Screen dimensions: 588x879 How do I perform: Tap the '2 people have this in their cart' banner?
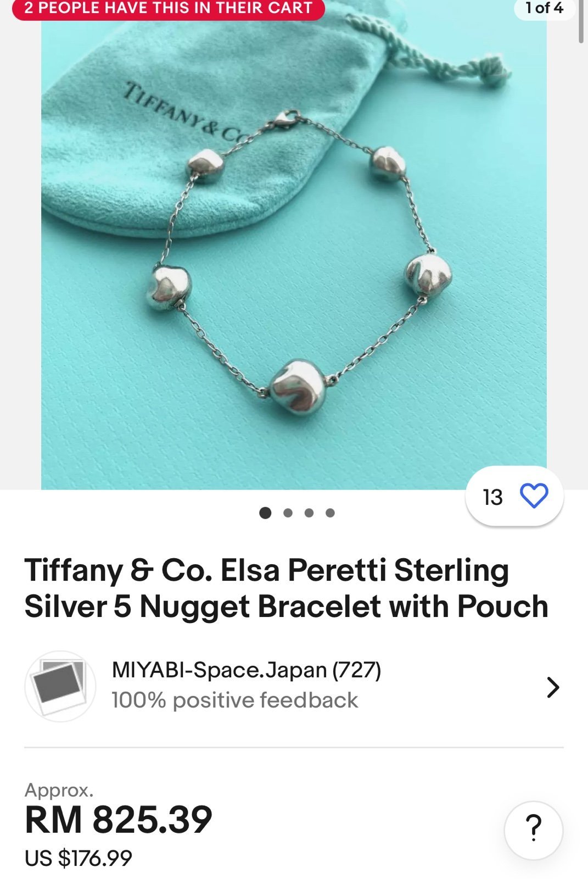169,8
